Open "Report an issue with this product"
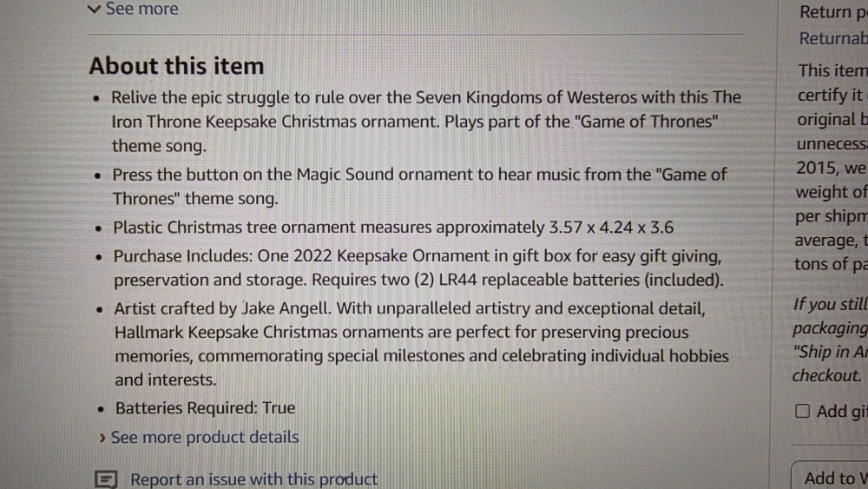Viewport: 868px width, 489px height. click(253, 479)
